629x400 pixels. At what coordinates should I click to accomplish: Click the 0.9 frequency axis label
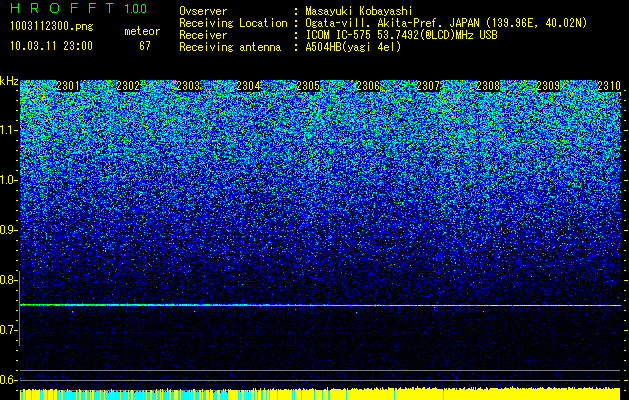(7, 230)
